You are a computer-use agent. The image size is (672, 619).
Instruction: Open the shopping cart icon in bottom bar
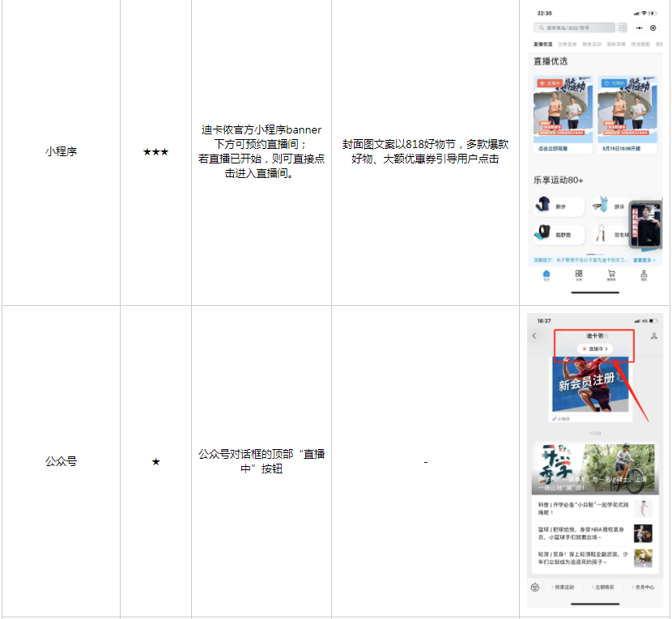coord(611,275)
